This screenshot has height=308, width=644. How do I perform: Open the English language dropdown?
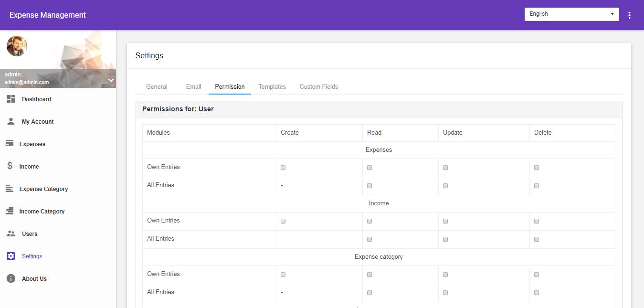coord(571,14)
